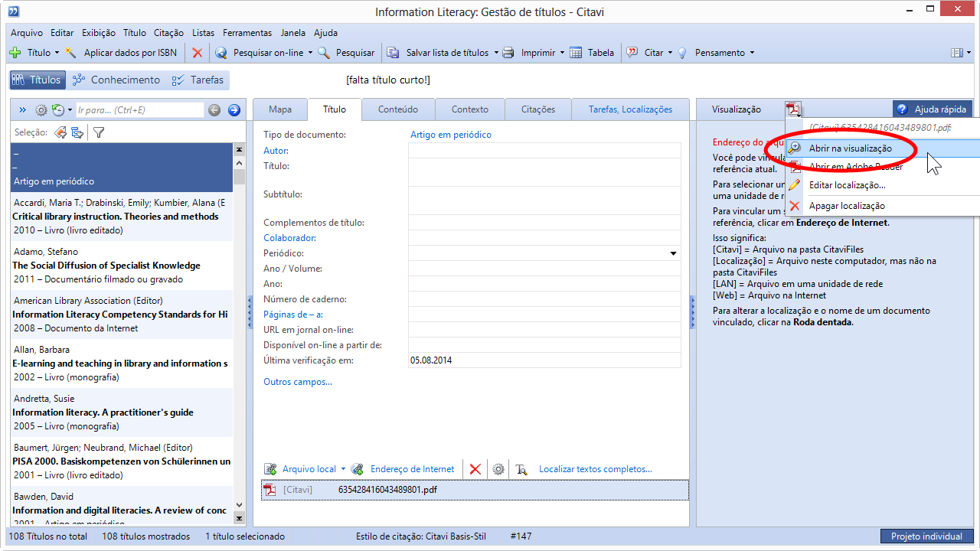The image size is (980, 551).
Task: Open the Periódico combo box arrow
Action: [x=674, y=253]
